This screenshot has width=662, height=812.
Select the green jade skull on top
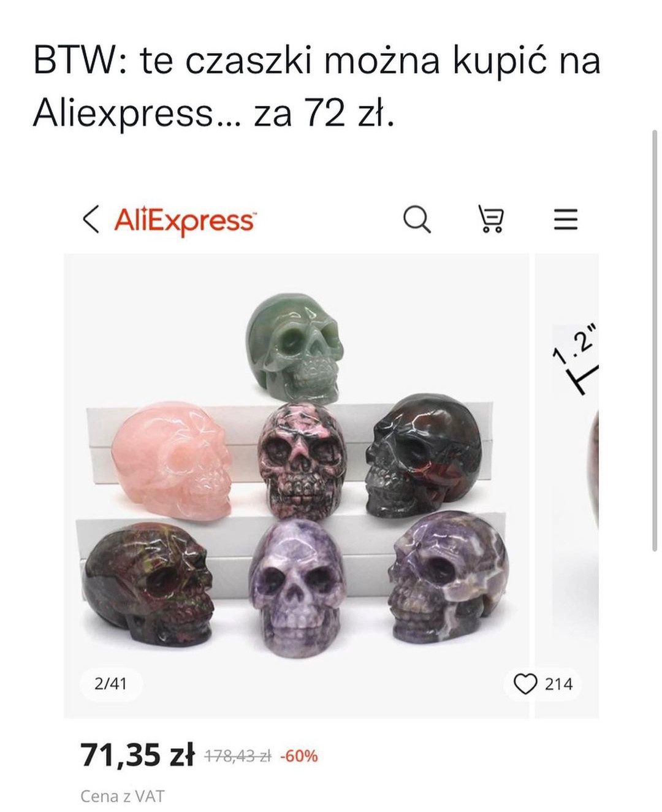pyautogui.click(x=294, y=347)
